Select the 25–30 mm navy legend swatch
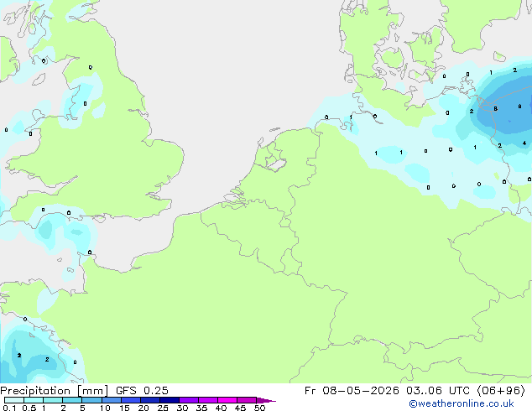This screenshot has width=532, height=411. click(x=170, y=400)
